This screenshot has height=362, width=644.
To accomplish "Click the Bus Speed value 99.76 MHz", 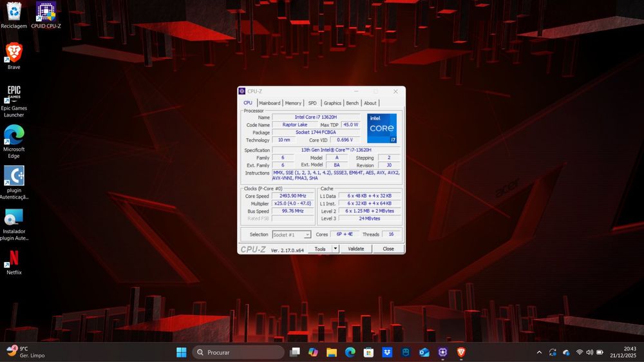I will 293,211.
